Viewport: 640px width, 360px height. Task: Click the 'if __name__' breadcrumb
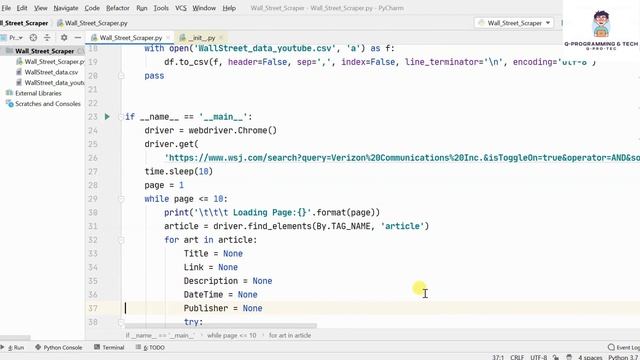160,335
